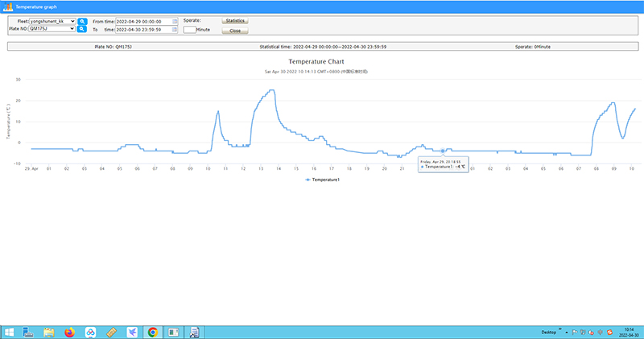The height and width of the screenshot is (339, 644).
Task: Toggle the Temperature1 legend series
Action: (x=323, y=180)
